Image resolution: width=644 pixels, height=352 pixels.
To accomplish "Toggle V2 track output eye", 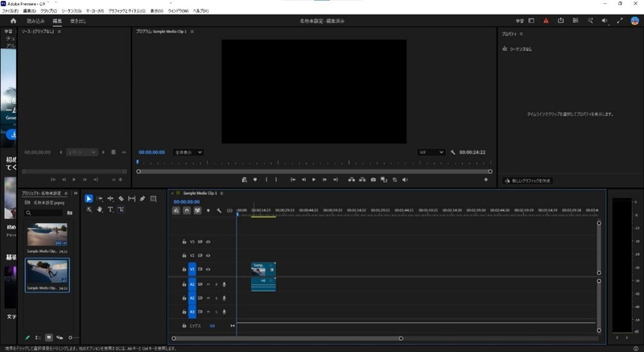I will tap(208, 255).
